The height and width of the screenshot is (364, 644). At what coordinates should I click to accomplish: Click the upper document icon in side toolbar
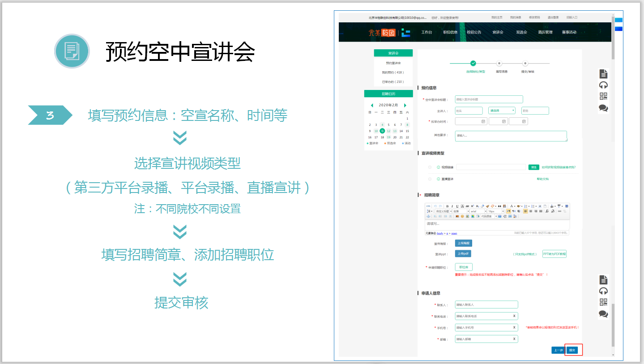pyautogui.click(x=603, y=74)
